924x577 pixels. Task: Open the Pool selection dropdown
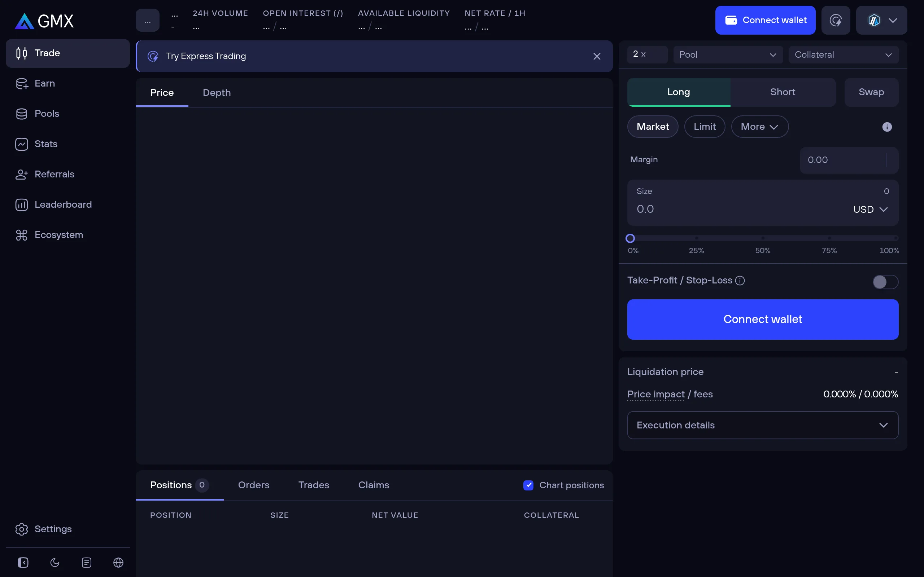coord(728,54)
